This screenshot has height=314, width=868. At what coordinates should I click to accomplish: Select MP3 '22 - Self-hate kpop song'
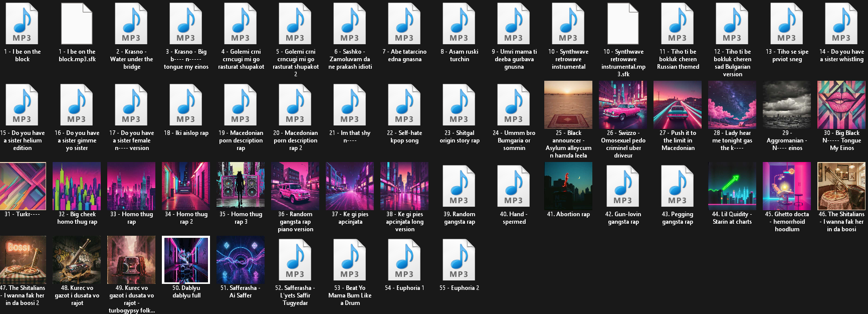(404, 105)
